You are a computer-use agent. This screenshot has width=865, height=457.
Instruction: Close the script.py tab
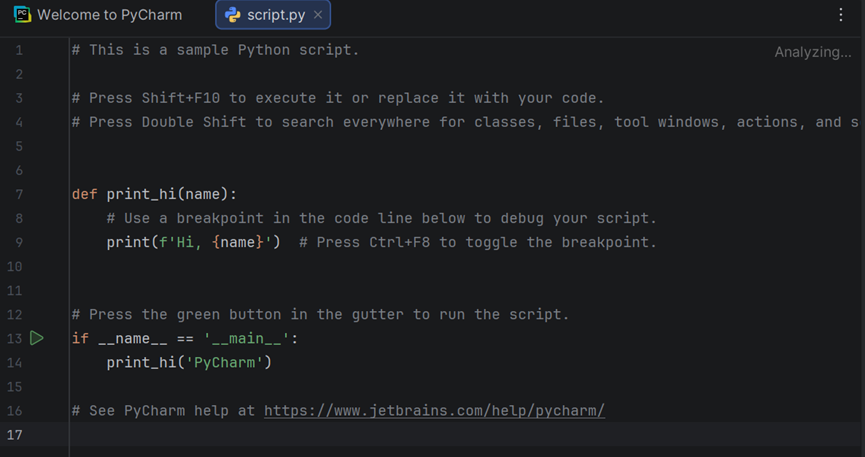coord(318,15)
